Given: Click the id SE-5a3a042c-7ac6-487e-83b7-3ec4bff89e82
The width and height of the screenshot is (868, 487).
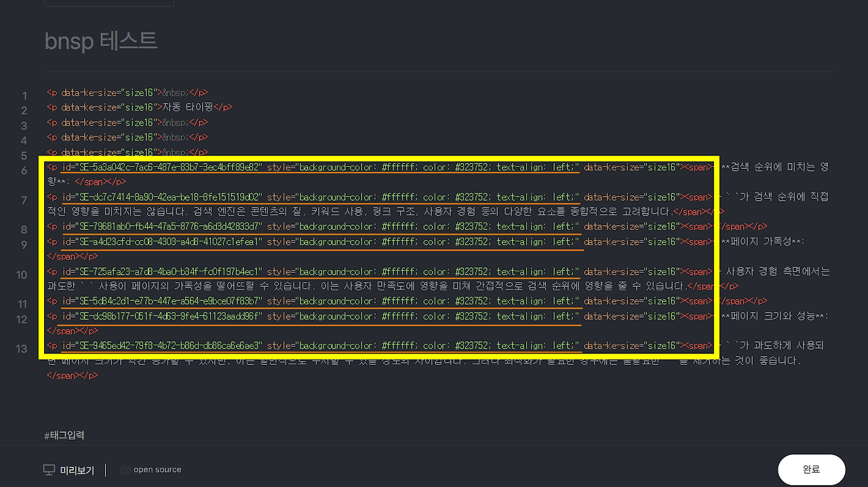Looking at the screenshot, I should click(170, 167).
